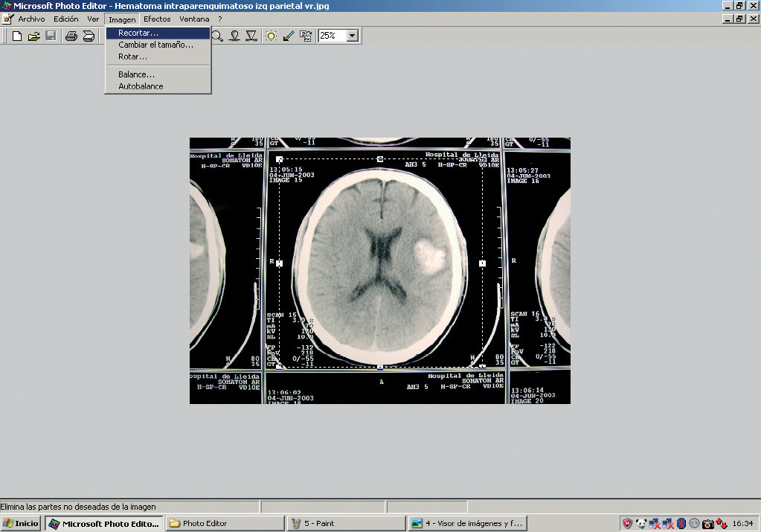Choose Cambiar el tamaño menu entry

pos(155,45)
